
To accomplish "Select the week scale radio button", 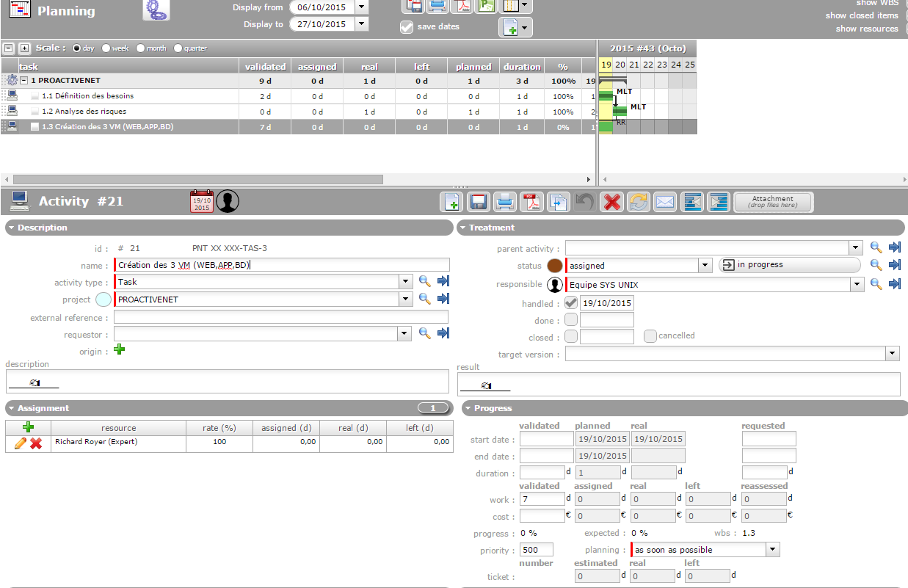I will pyautogui.click(x=106, y=48).
